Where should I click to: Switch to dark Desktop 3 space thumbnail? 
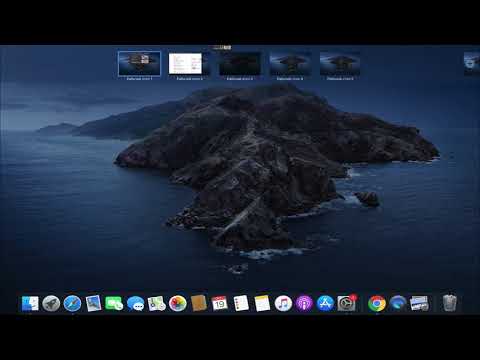[x=240, y=63]
